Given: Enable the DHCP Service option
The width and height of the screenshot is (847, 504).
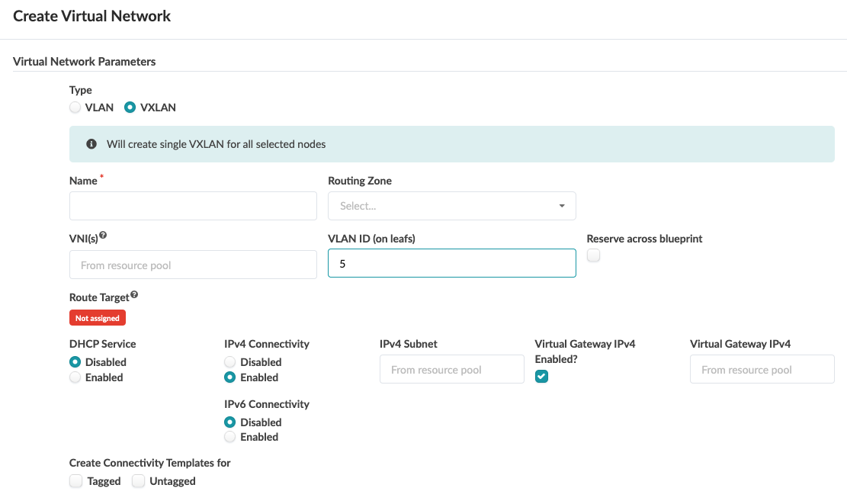Looking at the screenshot, I should click(75, 377).
